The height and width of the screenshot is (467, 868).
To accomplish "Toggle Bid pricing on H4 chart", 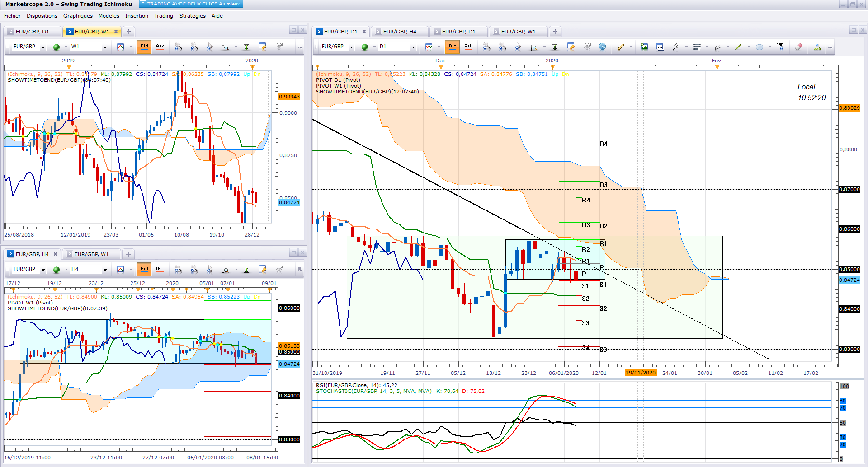I will point(144,270).
